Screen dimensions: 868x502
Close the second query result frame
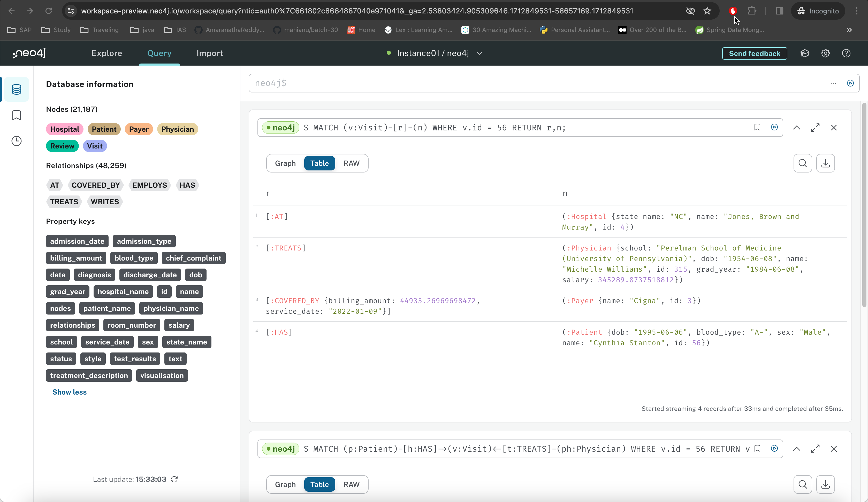point(834,449)
